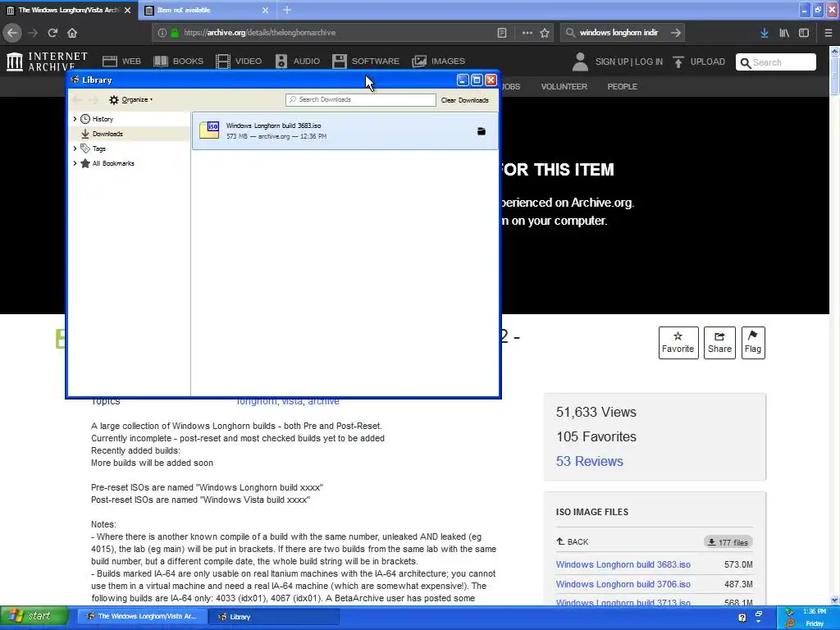This screenshot has width=840, height=630.
Task: Open new tab with plus button
Action: (287, 10)
